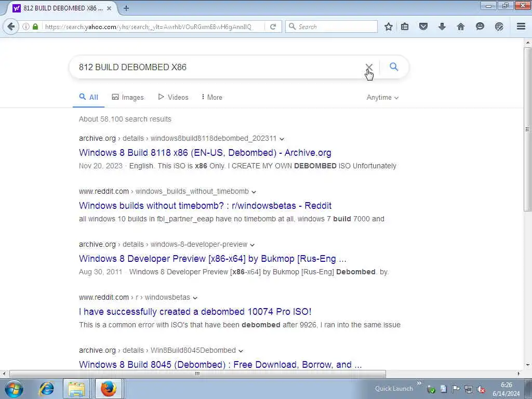
Task: Open the bookmarks list icon
Action: tap(404, 26)
